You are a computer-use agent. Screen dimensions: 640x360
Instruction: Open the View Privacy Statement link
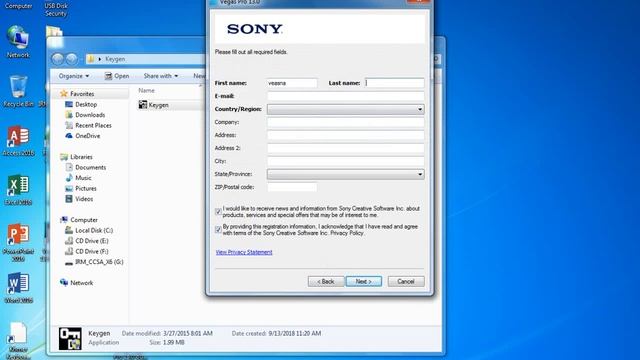(244, 252)
